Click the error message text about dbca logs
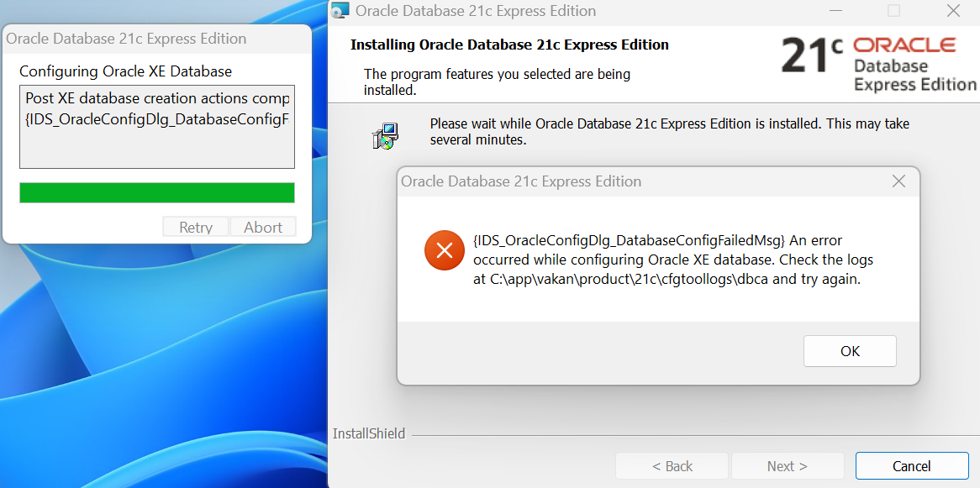The width and height of the screenshot is (980, 488). [673, 260]
